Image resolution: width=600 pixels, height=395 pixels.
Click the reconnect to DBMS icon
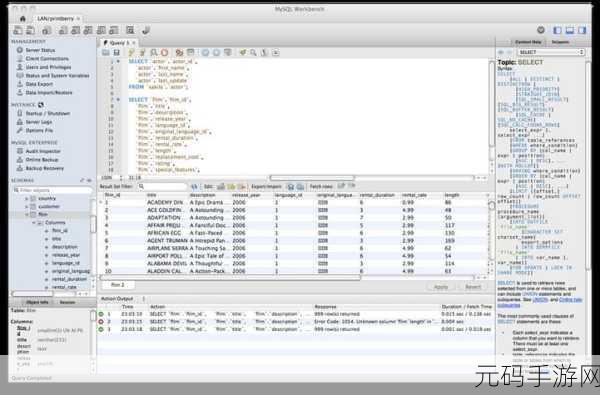click(x=145, y=30)
